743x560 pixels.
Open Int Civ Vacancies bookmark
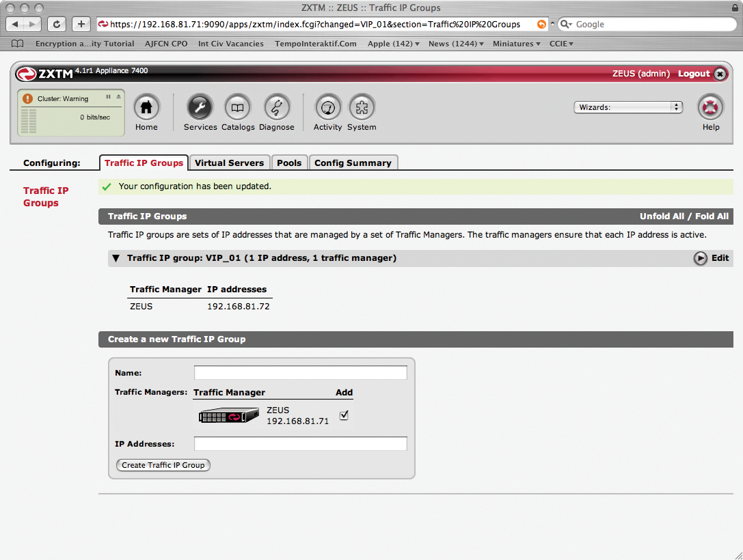pyautogui.click(x=231, y=44)
